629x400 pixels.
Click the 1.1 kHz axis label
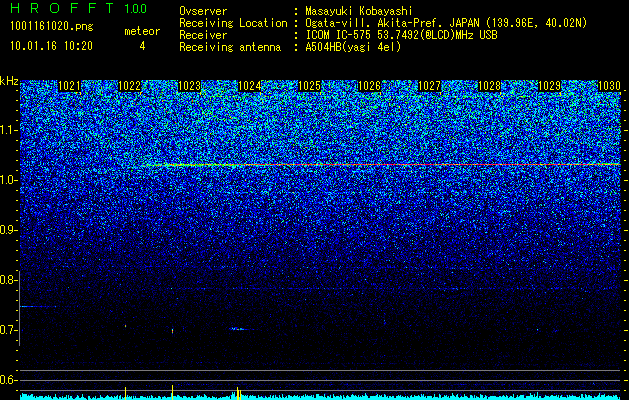pos(9,130)
